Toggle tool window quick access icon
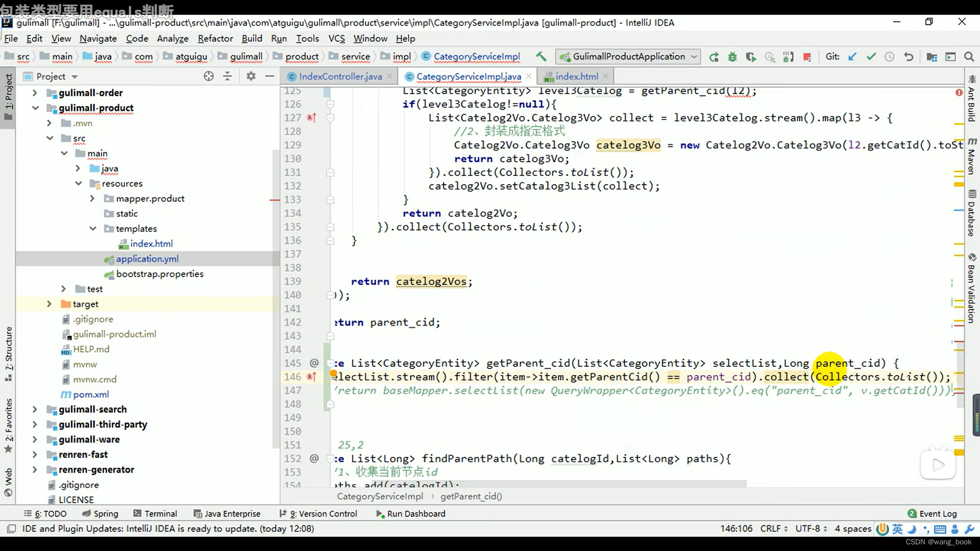980x551 pixels. coord(11,529)
